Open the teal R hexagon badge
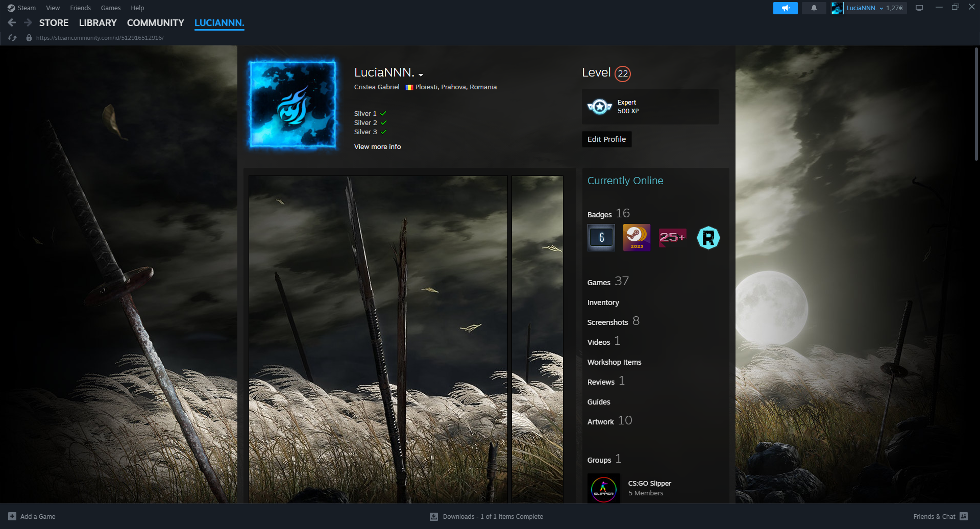The width and height of the screenshot is (980, 529). tap(708, 238)
